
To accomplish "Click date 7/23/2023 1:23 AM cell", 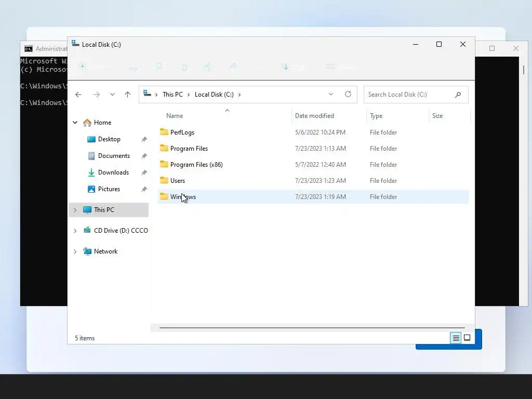I will point(321,181).
